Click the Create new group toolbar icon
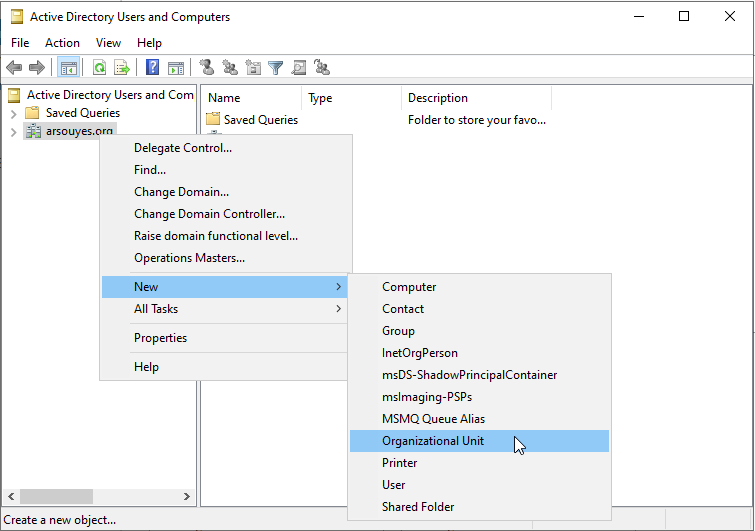 pyautogui.click(x=230, y=67)
